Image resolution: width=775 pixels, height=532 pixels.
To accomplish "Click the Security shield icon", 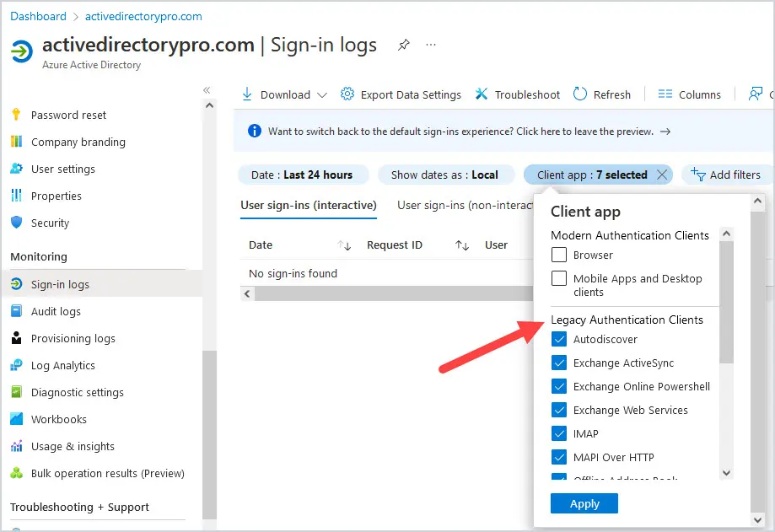I will click(16, 223).
